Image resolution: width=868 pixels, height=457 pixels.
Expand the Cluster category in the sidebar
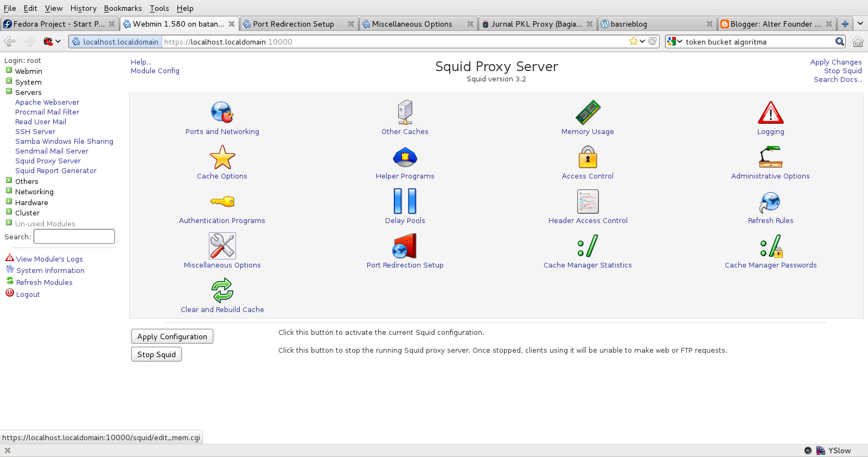9,212
